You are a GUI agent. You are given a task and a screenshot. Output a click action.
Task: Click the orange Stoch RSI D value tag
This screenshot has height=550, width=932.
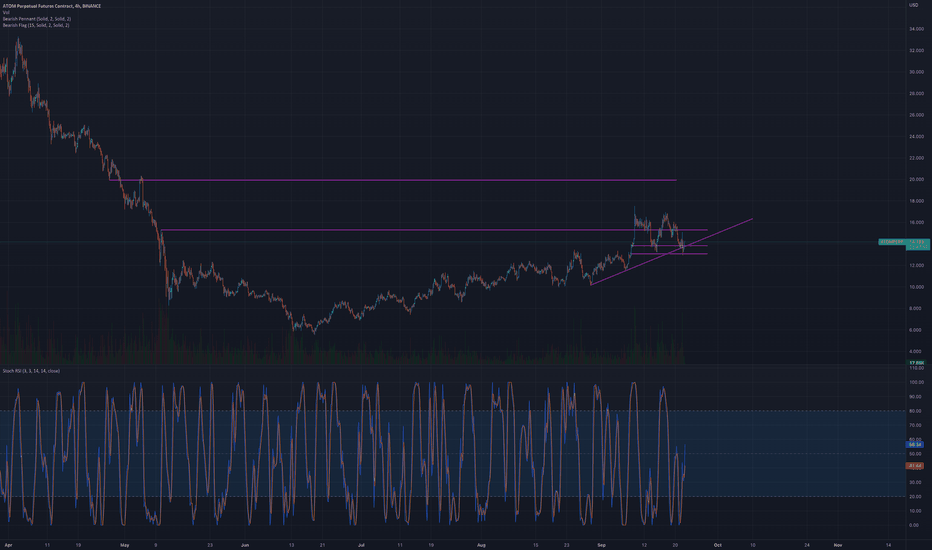(915, 466)
